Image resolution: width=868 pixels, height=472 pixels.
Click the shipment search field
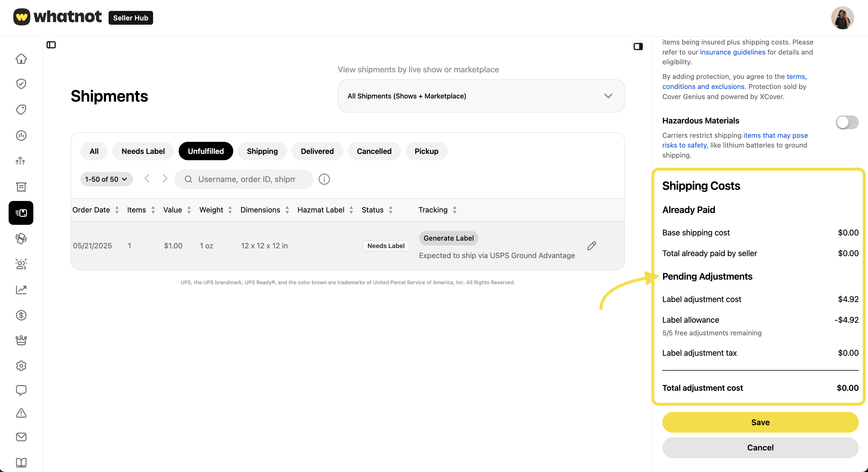[244, 179]
